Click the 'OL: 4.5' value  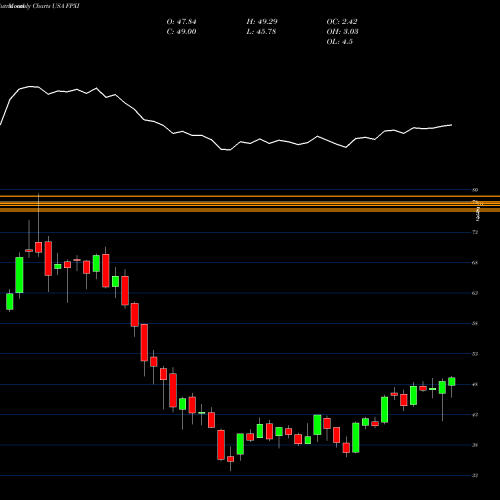coord(340,42)
